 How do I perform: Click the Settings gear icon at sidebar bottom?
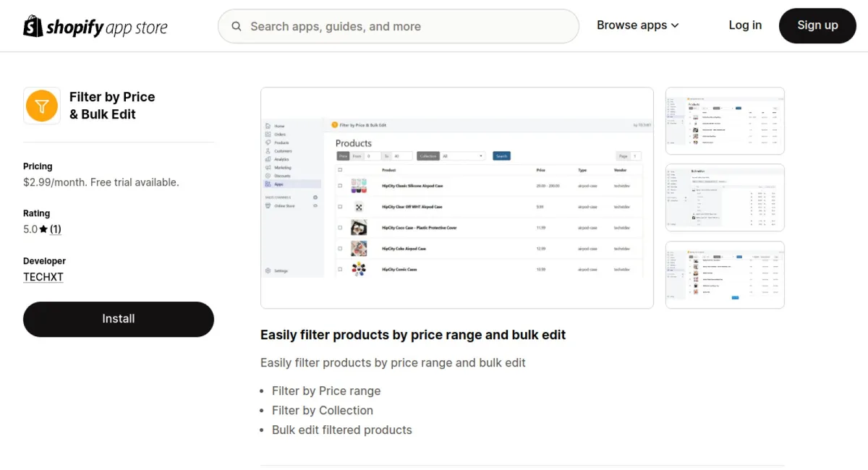coord(268,270)
